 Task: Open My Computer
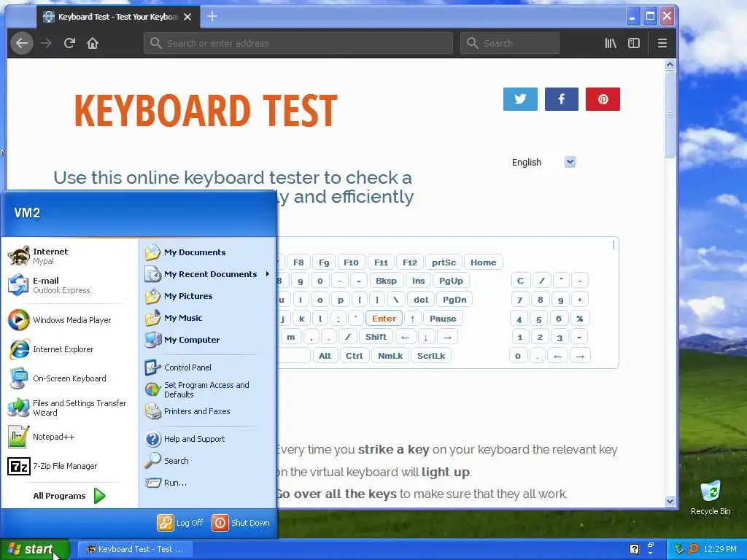click(x=183, y=340)
